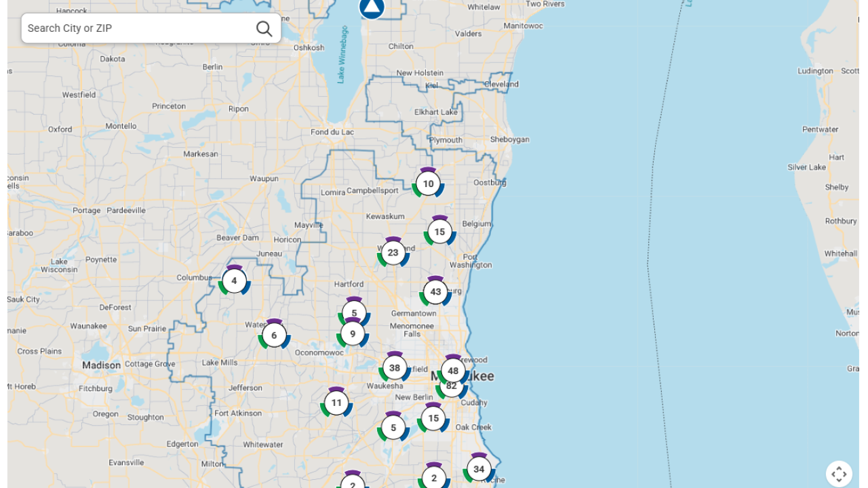Viewport: 868px width, 488px height.
Task: Click the marker showing 4 outages near Columbus
Action: click(x=234, y=280)
